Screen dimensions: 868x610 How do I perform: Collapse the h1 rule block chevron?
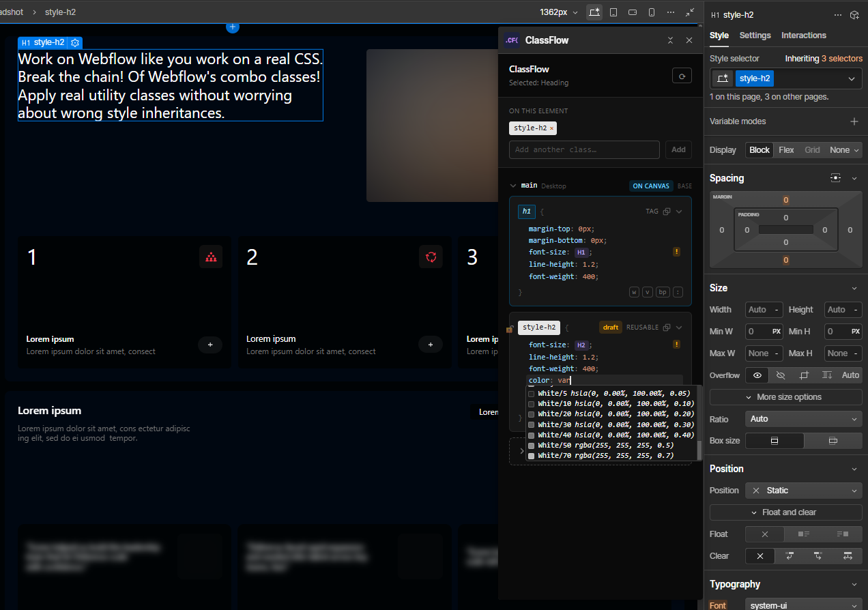[x=679, y=212]
